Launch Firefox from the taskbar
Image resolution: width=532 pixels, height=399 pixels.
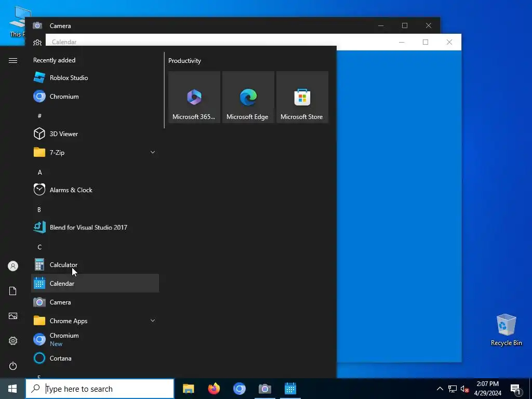coord(214,389)
